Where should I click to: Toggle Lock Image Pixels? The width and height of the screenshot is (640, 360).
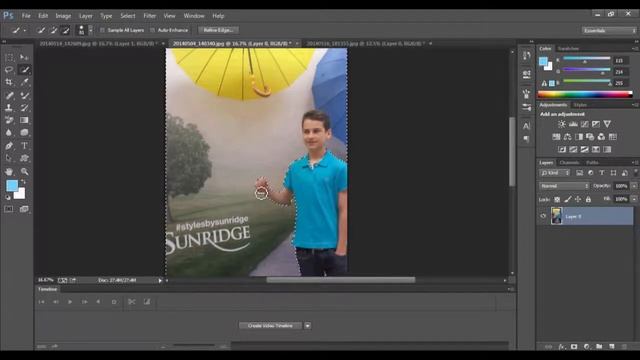(568, 200)
